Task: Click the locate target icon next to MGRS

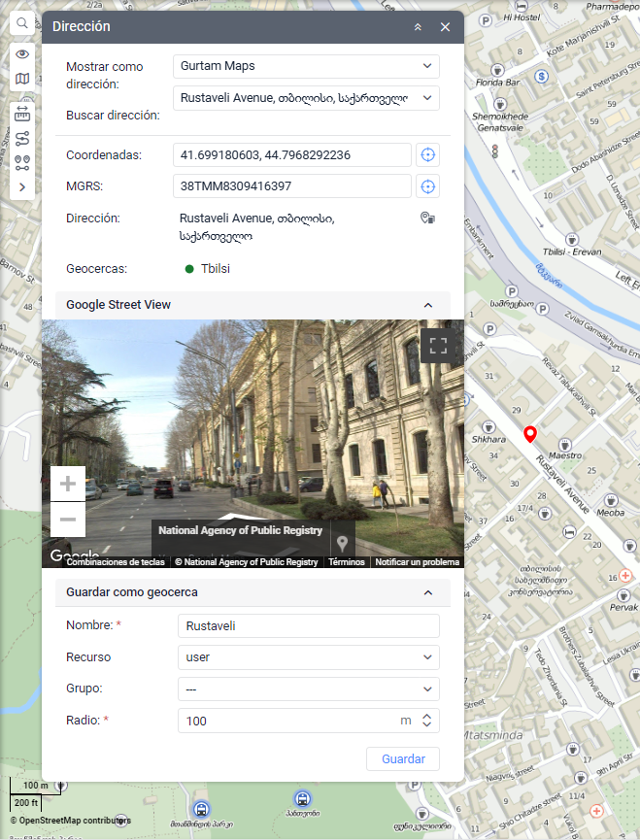Action: click(x=426, y=185)
